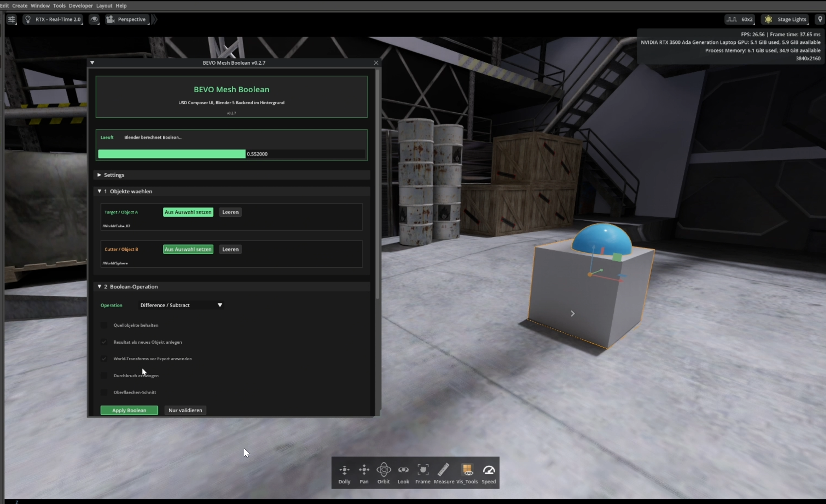Viewport: 826px width, 504px height.
Task: Click the FPS frame time readout
Action: pyautogui.click(x=781, y=34)
